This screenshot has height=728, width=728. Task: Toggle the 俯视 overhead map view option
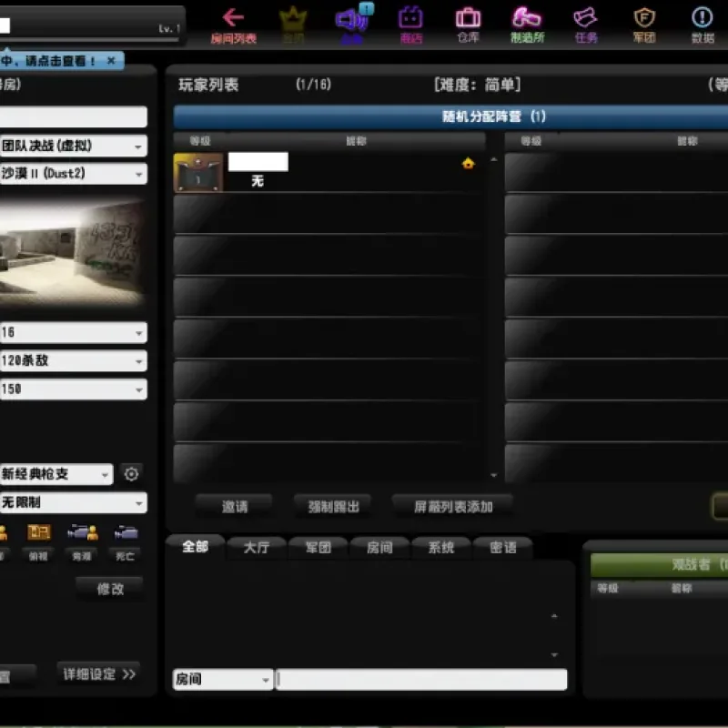point(38,533)
